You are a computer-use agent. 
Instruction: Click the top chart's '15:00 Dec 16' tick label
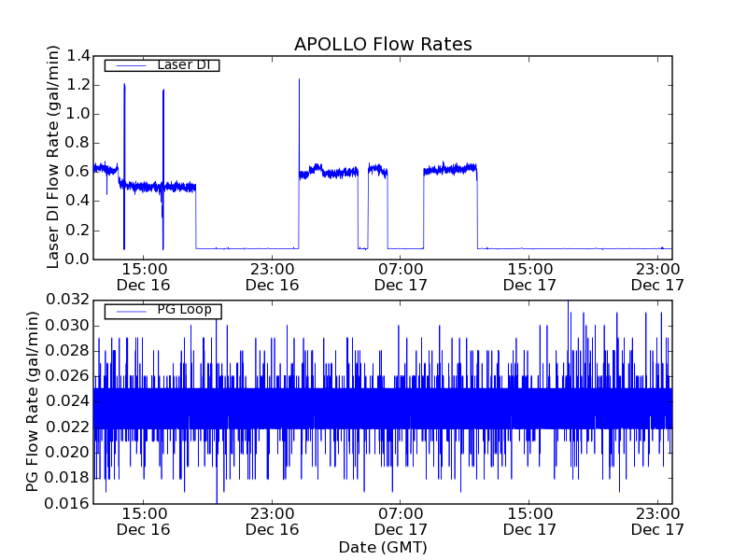[x=144, y=277]
